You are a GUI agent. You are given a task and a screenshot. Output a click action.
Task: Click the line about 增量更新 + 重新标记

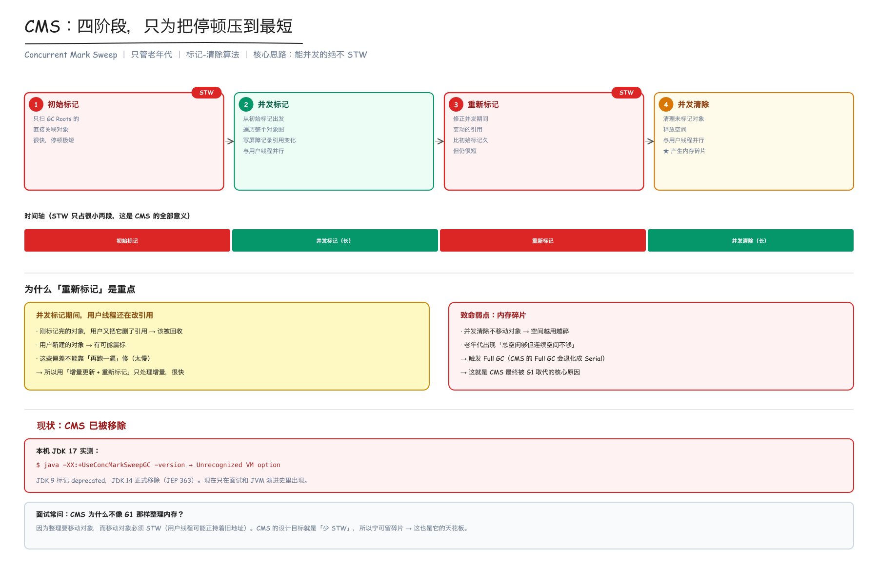[110, 372]
